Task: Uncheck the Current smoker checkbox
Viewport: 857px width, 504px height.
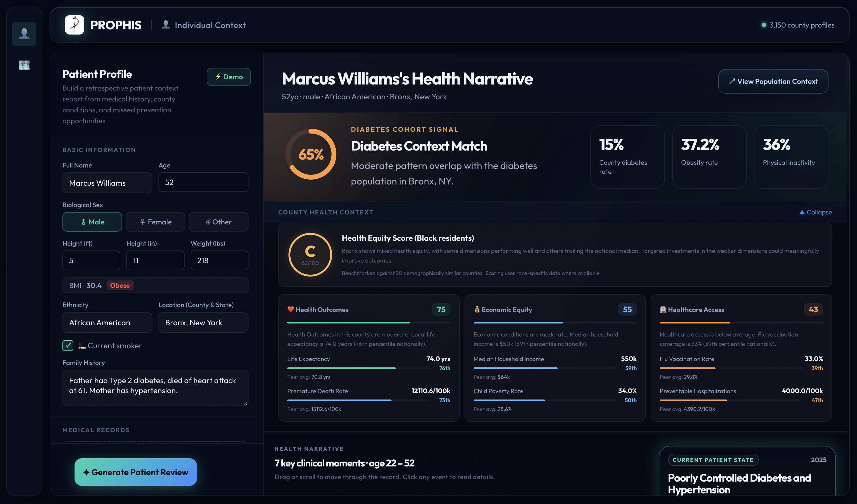Action: coord(68,346)
